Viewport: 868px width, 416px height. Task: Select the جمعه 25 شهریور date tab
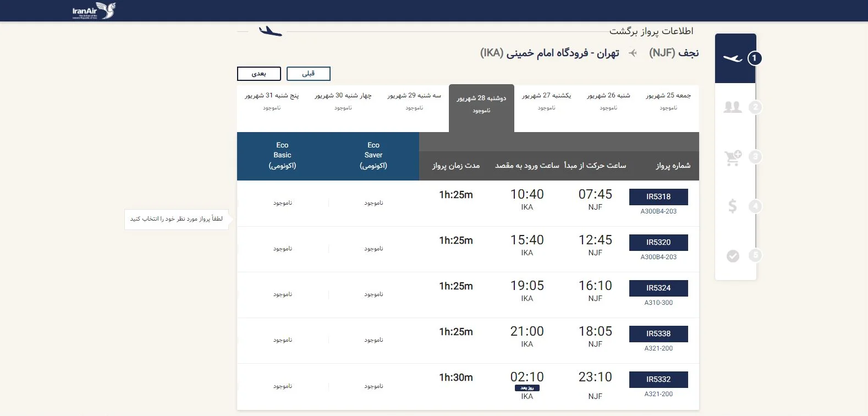(x=668, y=101)
